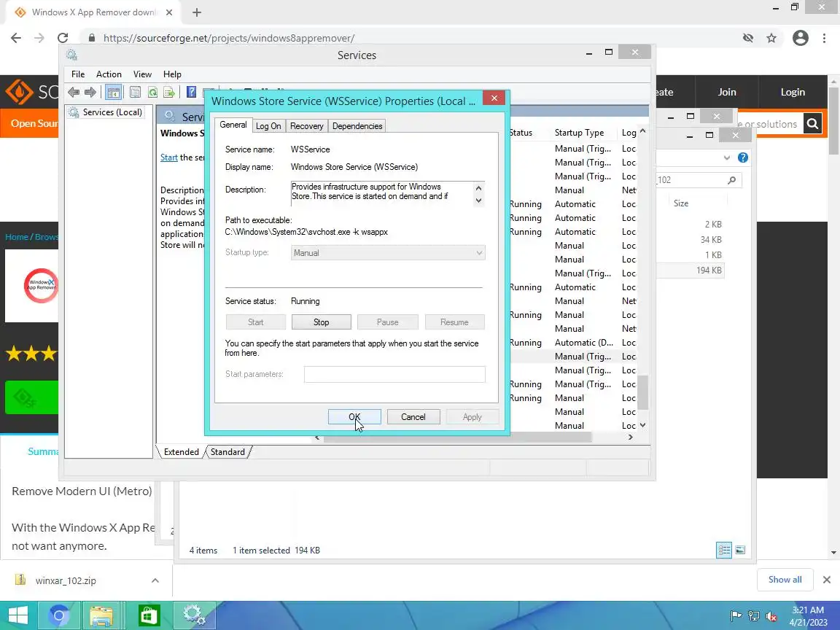Screen dimensions: 840x630
Task: Open new Chrome tab with plus
Action: tap(197, 12)
